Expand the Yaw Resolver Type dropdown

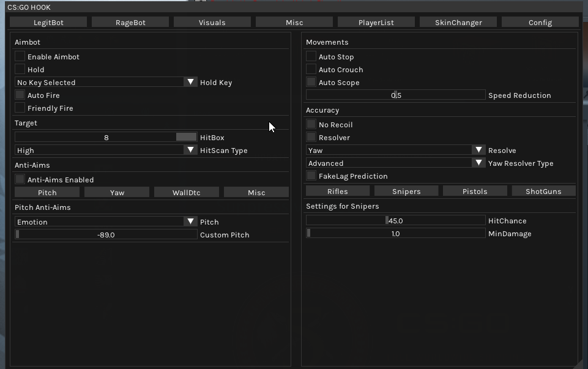396,163
